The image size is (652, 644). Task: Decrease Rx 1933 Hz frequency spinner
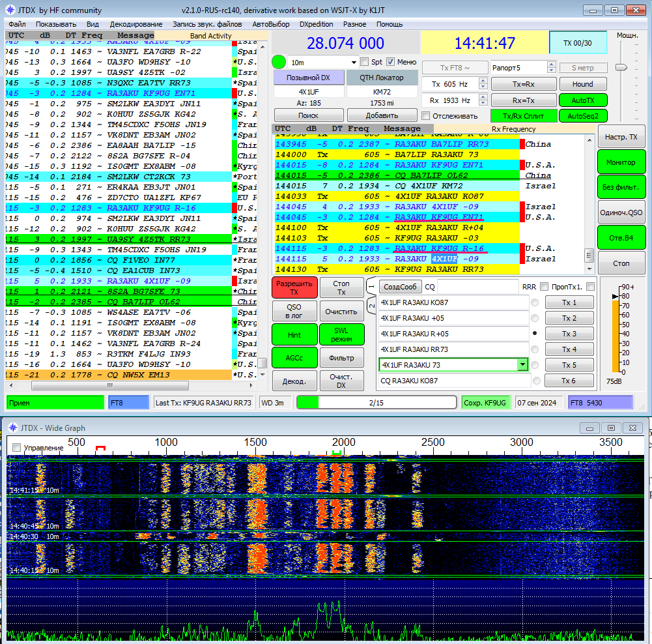[x=483, y=103]
